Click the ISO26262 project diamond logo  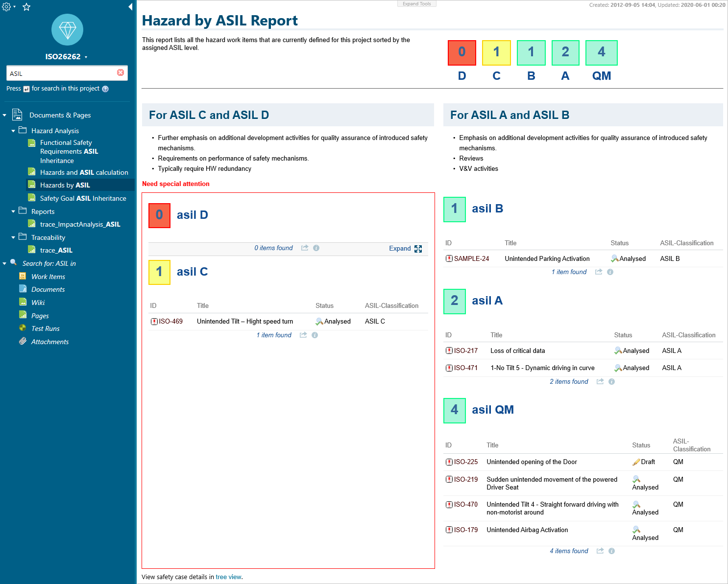point(67,30)
